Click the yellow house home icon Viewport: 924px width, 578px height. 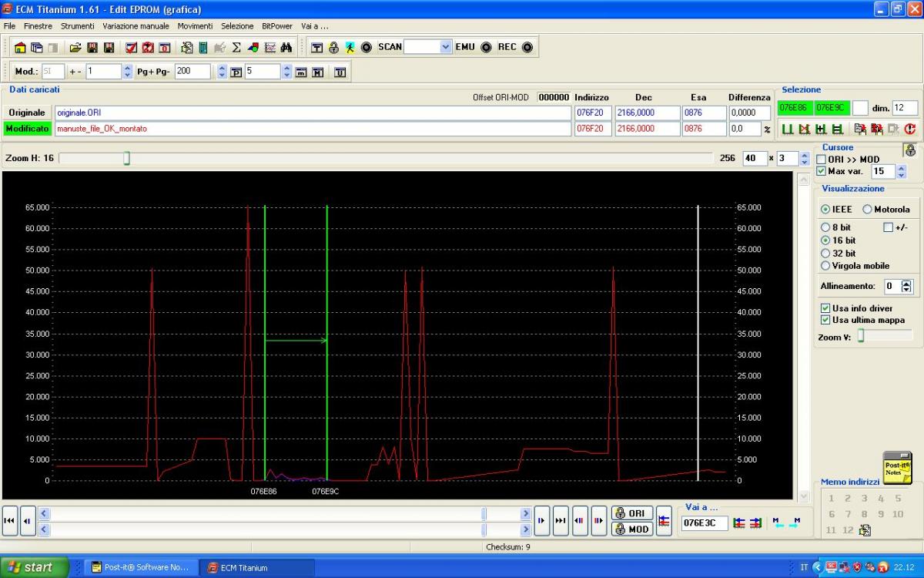pos(21,47)
